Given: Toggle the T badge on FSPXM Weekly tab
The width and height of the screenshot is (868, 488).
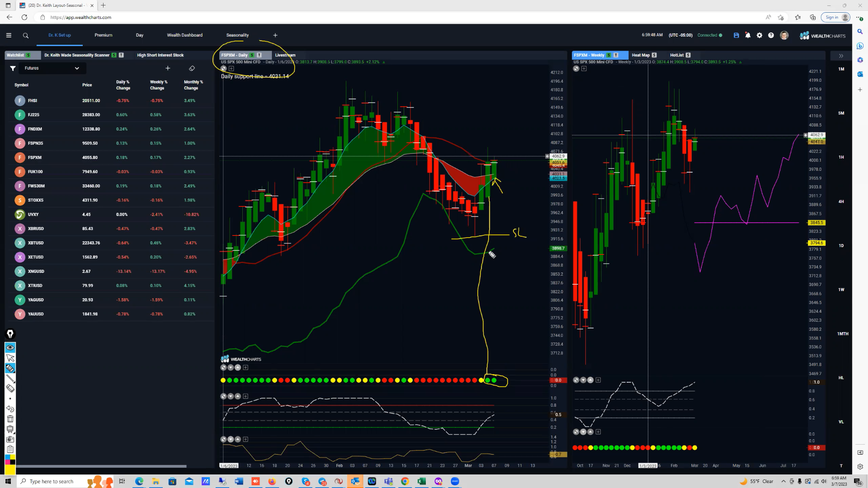Looking at the screenshot, I should point(616,55).
